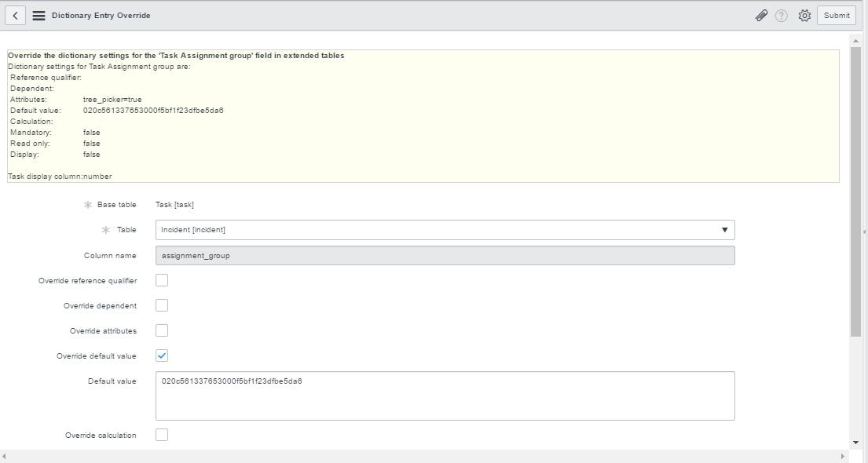The width and height of the screenshot is (868, 463).
Task: Enable Override attributes checkbox
Action: [162, 330]
